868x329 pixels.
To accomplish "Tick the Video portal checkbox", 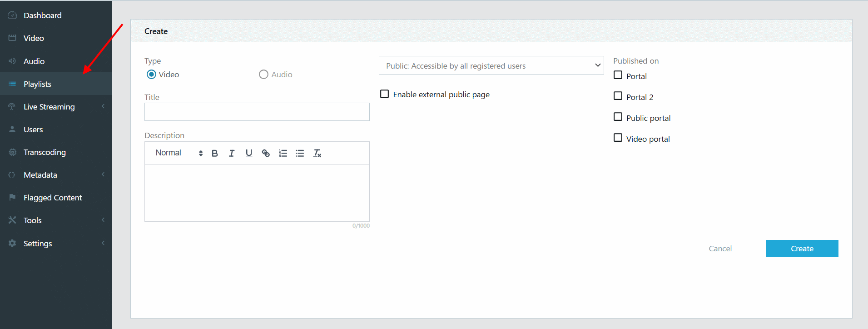I will click(618, 138).
